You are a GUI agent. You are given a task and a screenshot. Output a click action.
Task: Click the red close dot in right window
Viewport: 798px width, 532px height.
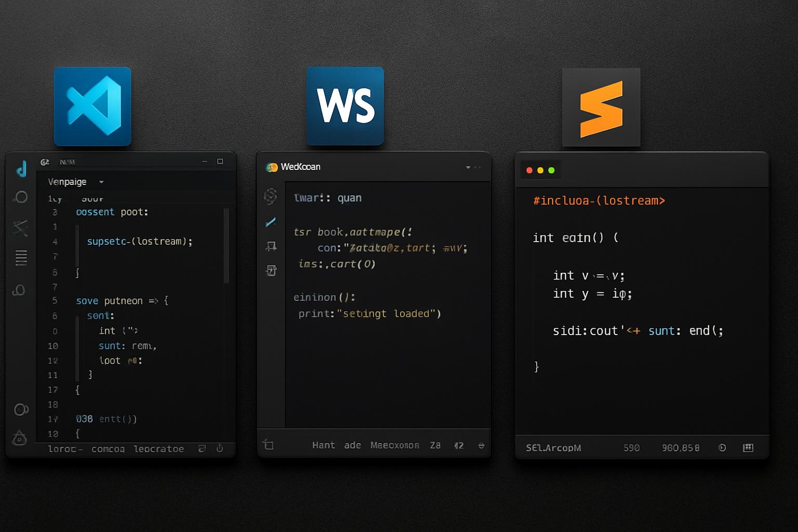coord(529,170)
